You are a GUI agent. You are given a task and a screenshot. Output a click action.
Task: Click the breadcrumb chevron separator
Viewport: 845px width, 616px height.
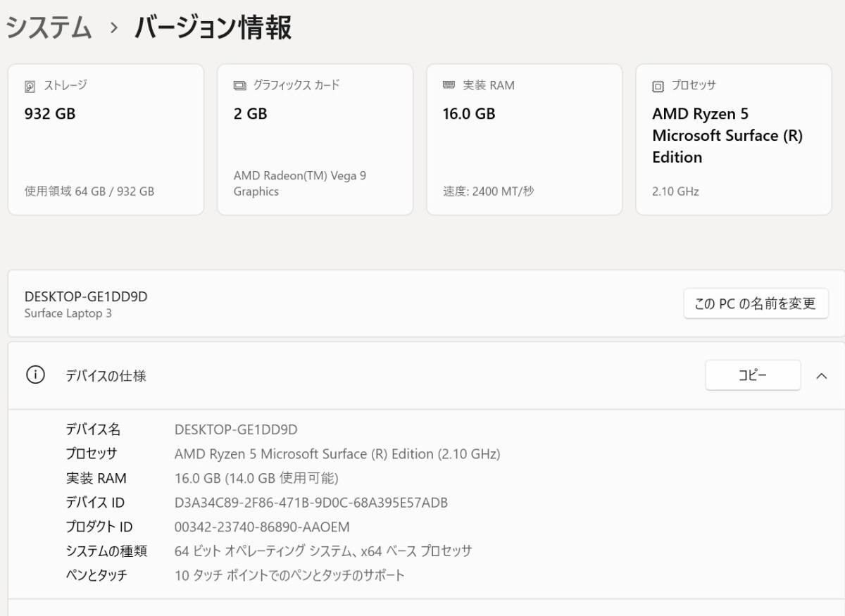point(114,29)
